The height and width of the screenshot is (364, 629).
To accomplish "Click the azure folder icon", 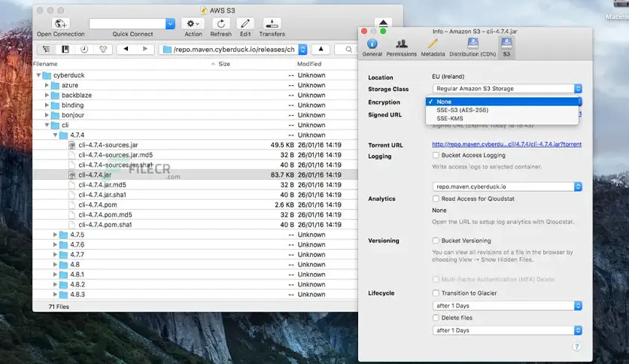I will pos(56,86).
